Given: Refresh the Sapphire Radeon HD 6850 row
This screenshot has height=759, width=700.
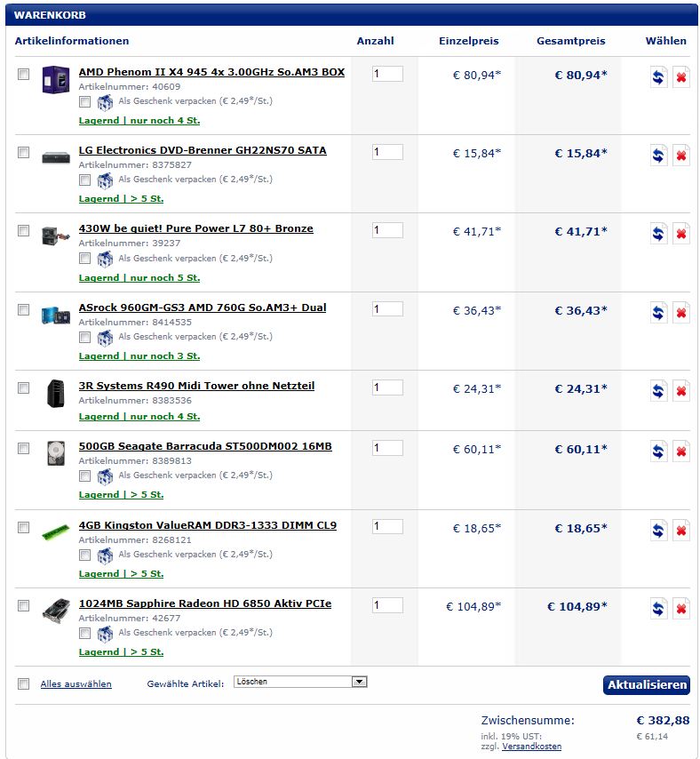Looking at the screenshot, I should click(658, 609).
